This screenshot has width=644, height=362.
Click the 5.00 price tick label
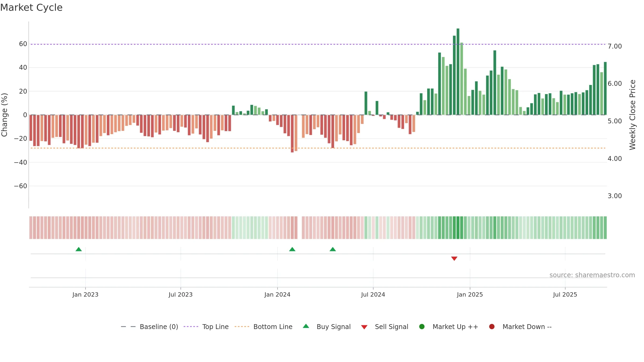tap(615, 121)
